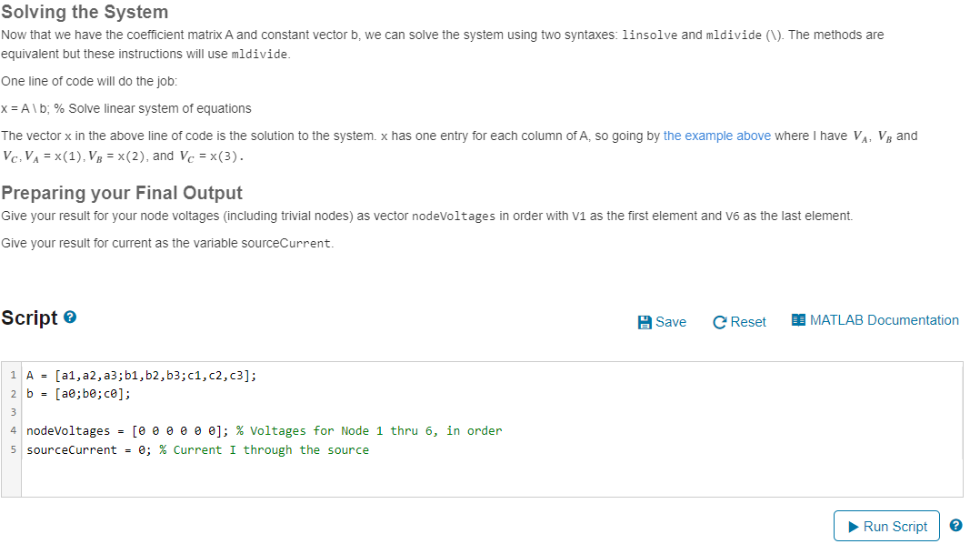Screen dimensions: 980x554
Task: Click line number 1 in the gutter
Action: [x=12, y=374]
